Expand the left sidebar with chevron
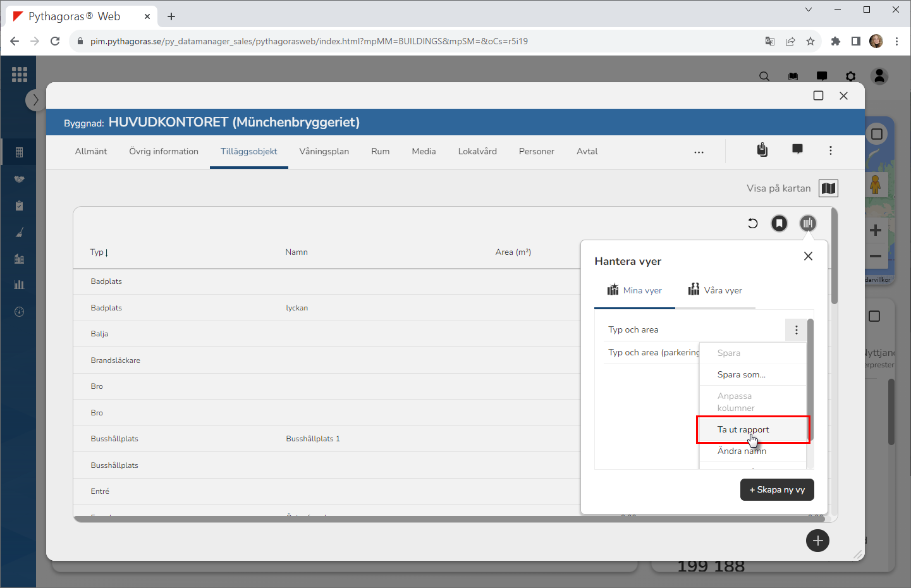Screen dimensions: 911x588 (35, 100)
